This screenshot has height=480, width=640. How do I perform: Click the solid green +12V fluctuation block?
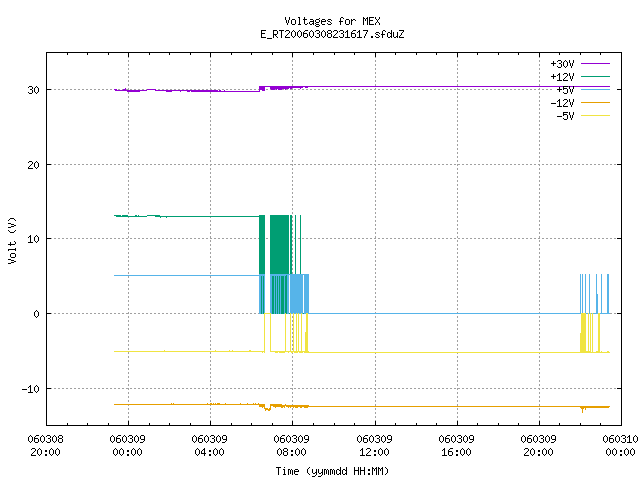click(280, 245)
